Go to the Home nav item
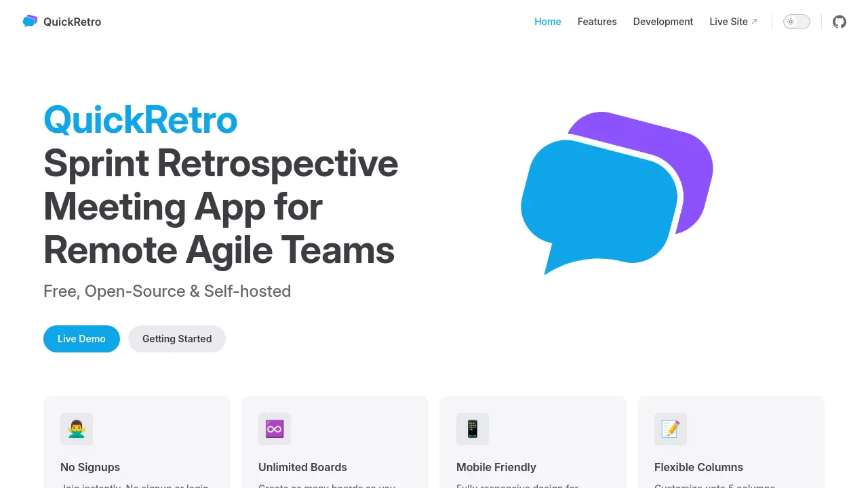This screenshot has width=868, height=488. (548, 22)
